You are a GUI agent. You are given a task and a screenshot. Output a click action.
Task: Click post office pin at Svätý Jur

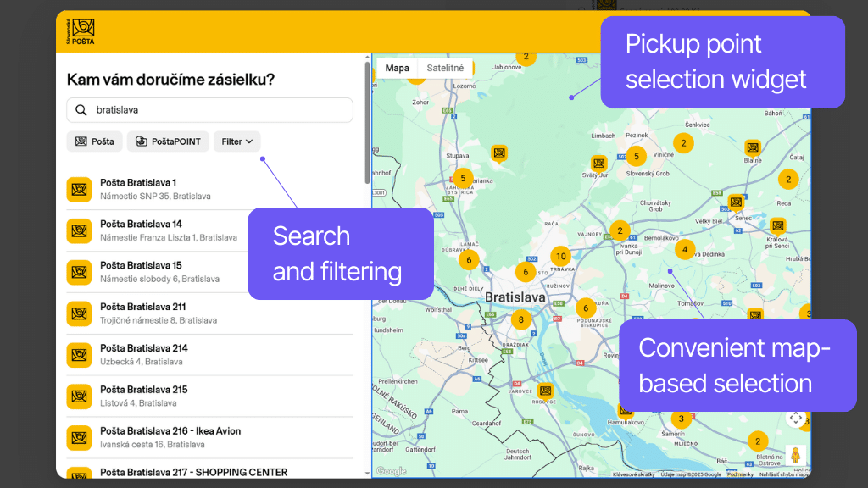[x=599, y=164]
